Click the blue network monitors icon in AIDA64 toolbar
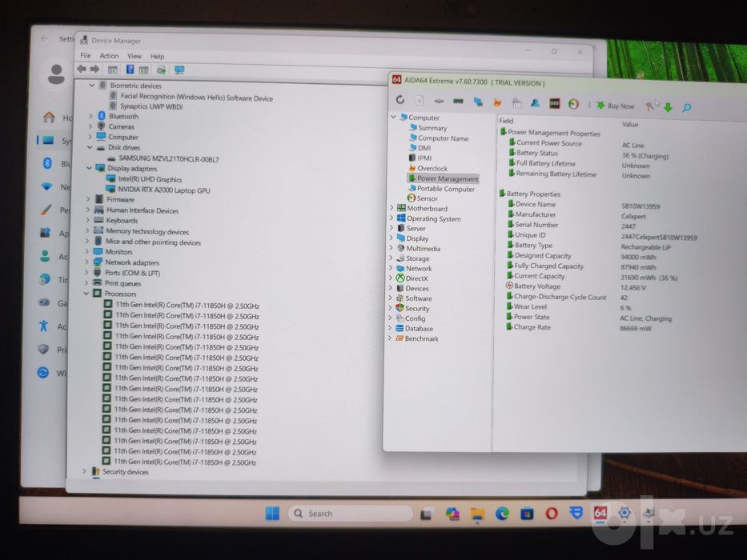The width and height of the screenshot is (747, 560). click(478, 102)
